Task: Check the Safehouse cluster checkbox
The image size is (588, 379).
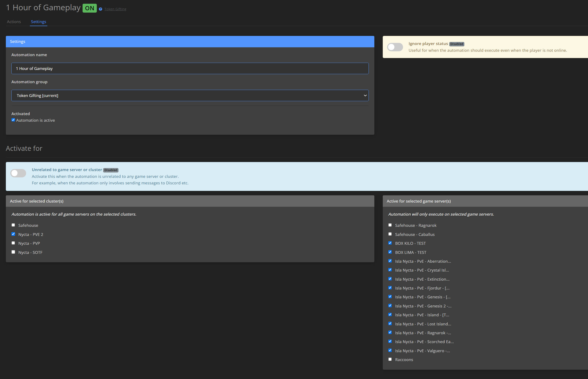Action: (x=13, y=225)
